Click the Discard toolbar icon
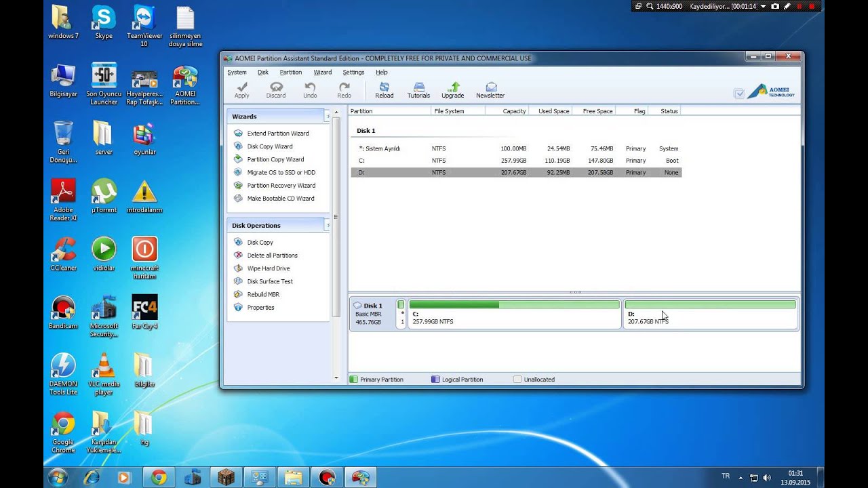Viewport: 868px width, 488px height. [276, 90]
